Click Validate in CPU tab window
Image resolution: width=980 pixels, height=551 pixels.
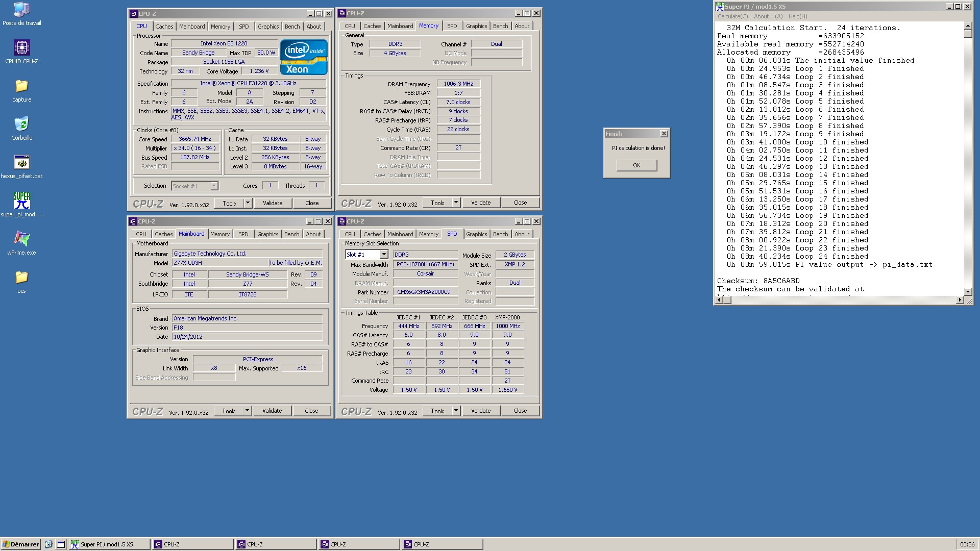coord(273,203)
